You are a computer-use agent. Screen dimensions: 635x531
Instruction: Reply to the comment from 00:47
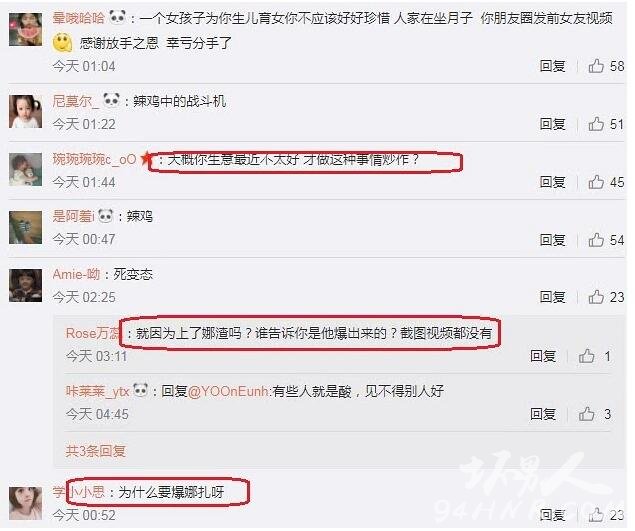coord(552,240)
